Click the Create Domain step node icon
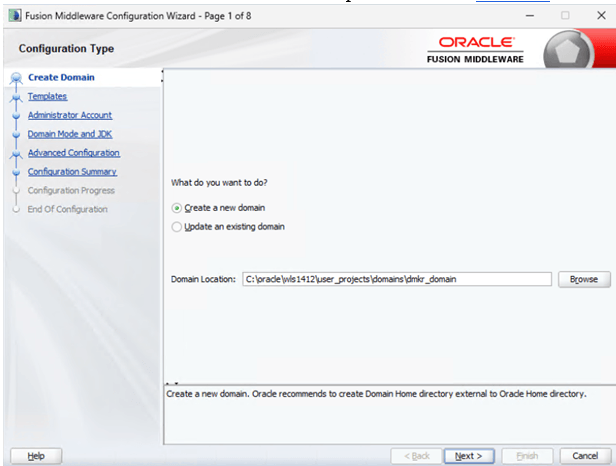 16,78
